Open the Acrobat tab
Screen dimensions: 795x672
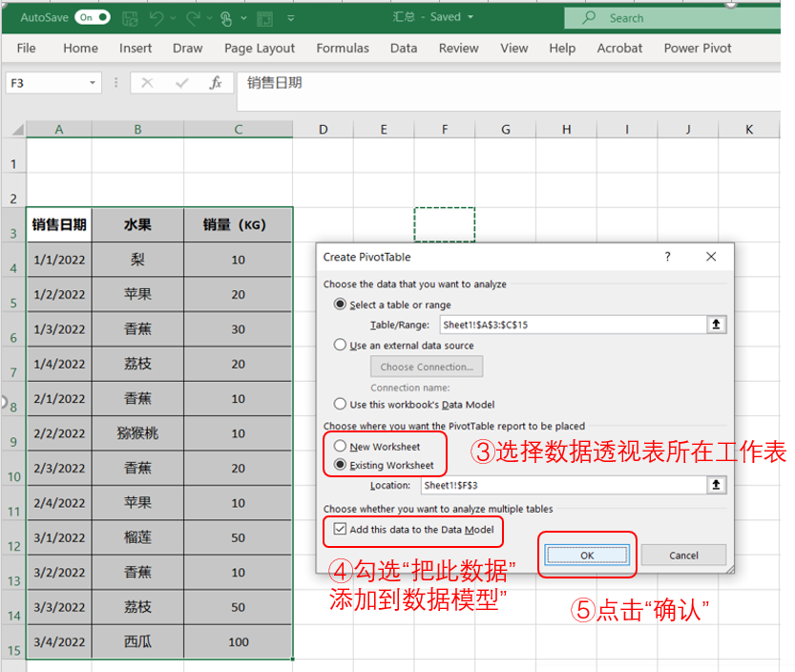(619, 48)
